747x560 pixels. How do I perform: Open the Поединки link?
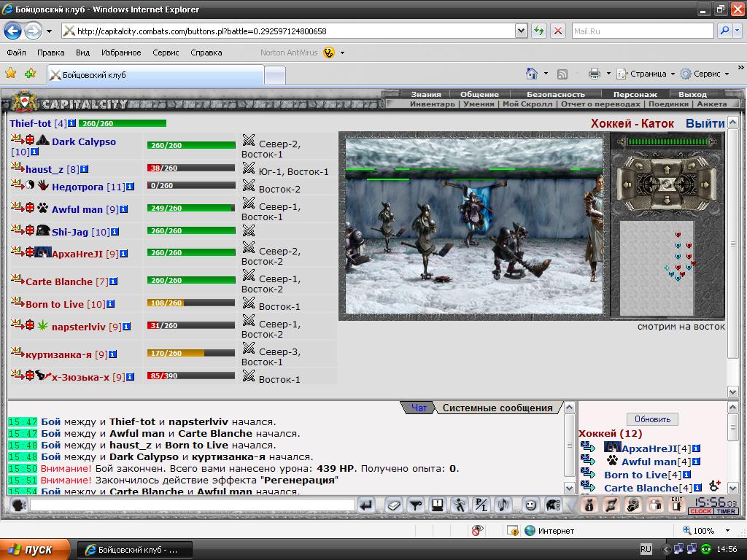(668, 104)
